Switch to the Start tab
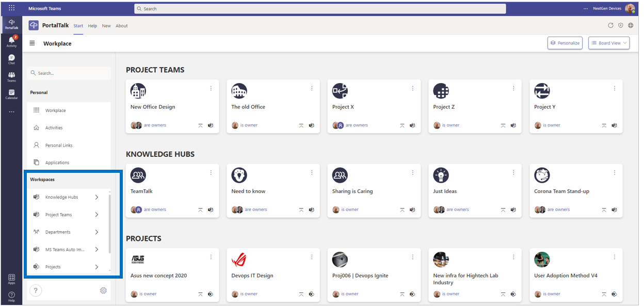The image size is (644, 308). 78,26
